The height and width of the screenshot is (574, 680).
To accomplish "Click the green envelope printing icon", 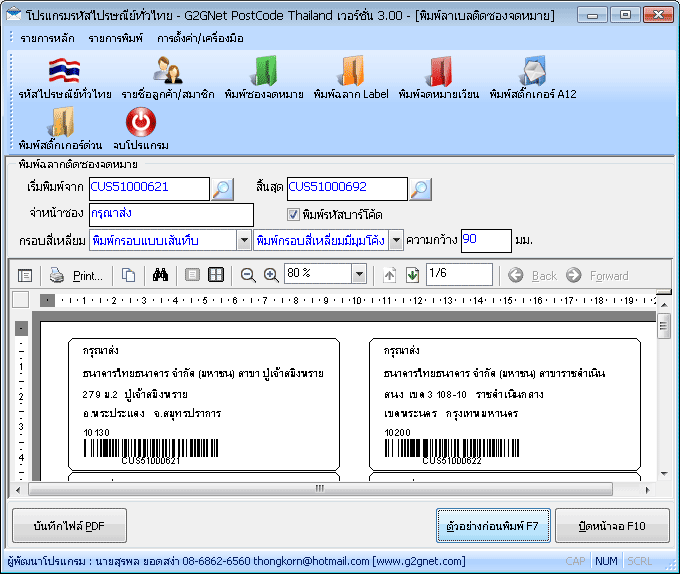I will point(264,70).
